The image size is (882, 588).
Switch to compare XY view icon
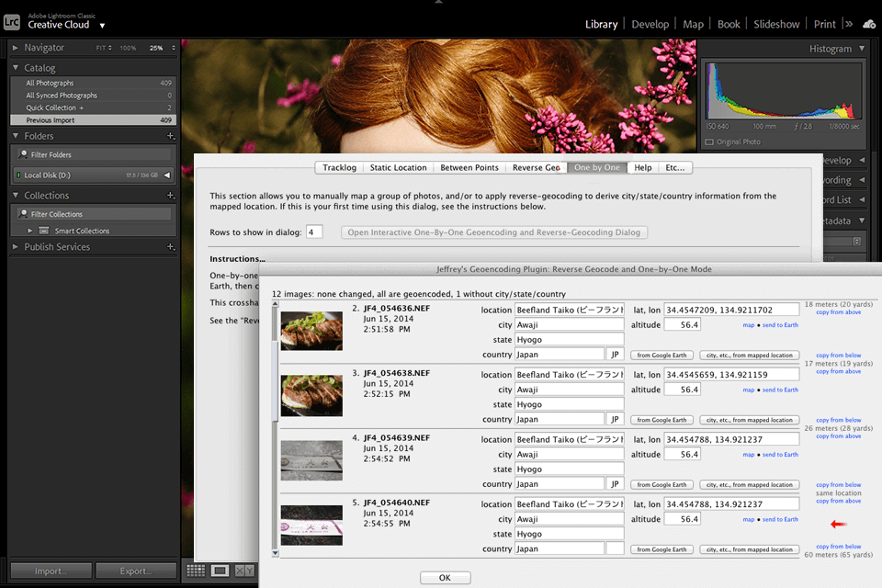[244, 571]
